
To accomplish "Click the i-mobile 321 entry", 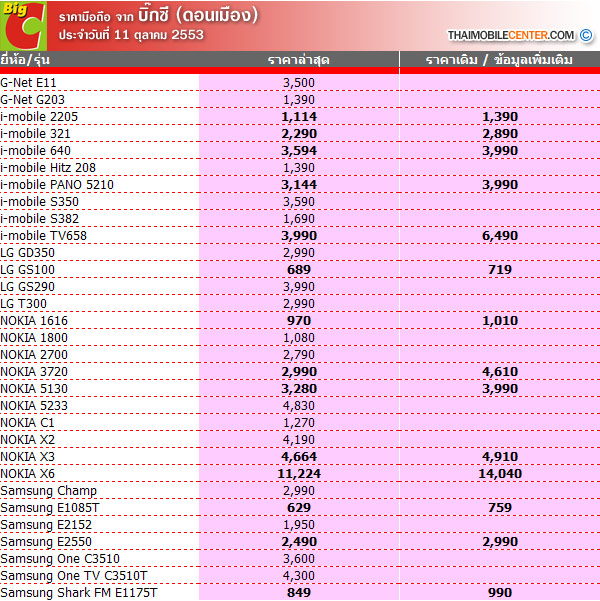I will click(x=35, y=134).
